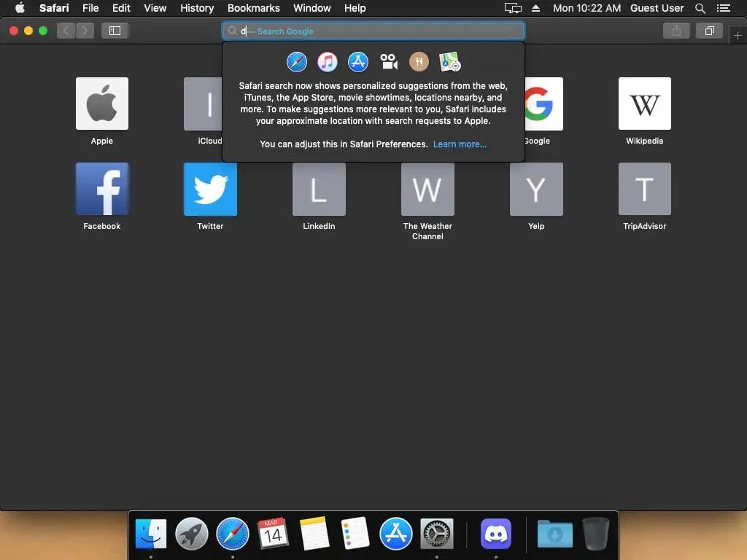The height and width of the screenshot is (560, 747).
Task: Go forward with the forward arrow button
Action: (85, 31)
